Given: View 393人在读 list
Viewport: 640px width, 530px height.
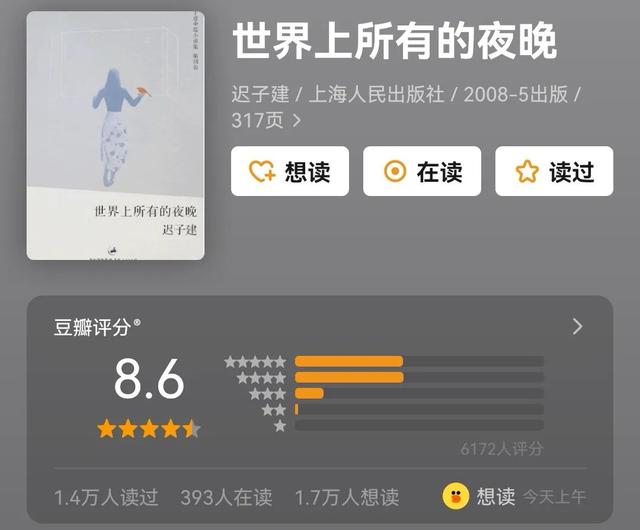Looking at the screenshot, I should tap(226, 497).
